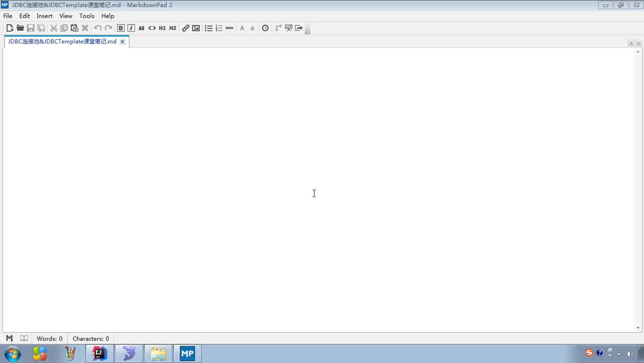Open the Edit menu

(25, 16)
